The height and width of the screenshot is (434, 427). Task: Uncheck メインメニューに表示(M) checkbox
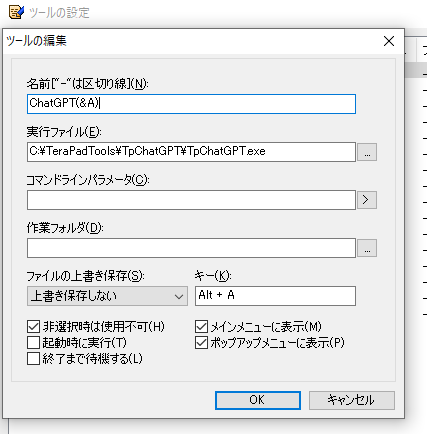pyautogui.click(x=201, y=327)
